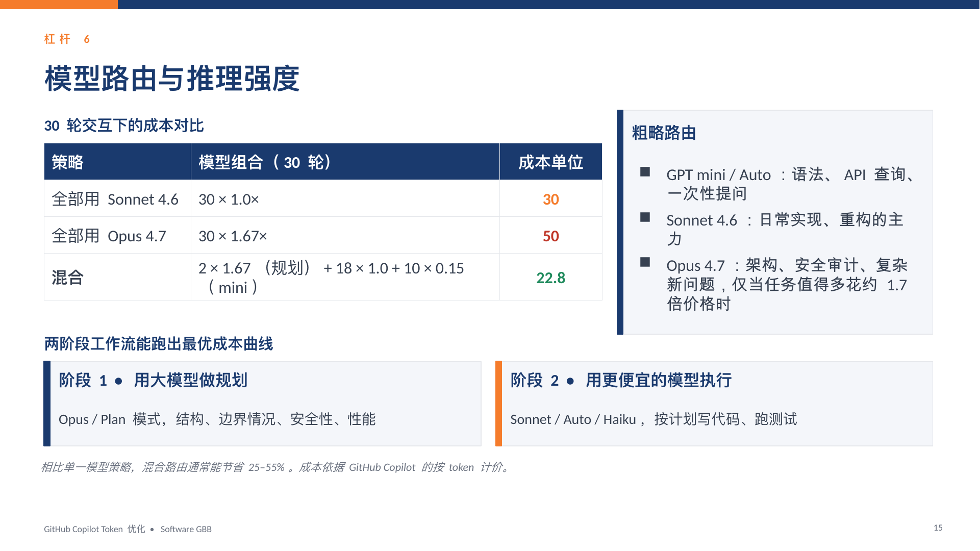The height and width of the screenshot is (551, 980).
Task: Click the Sonnet / Auto / Haiku description text
Action: point(654,419)
